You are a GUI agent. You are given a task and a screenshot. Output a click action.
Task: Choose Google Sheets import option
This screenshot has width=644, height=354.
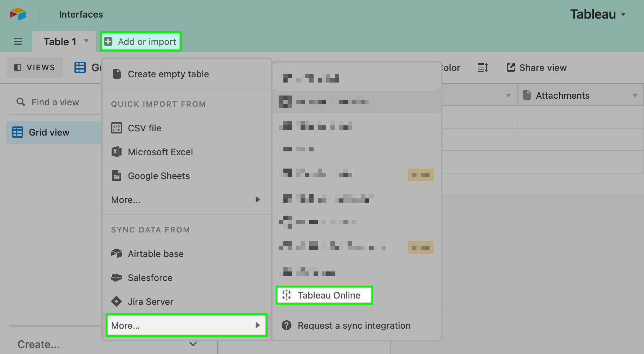[x=187, y=176]
